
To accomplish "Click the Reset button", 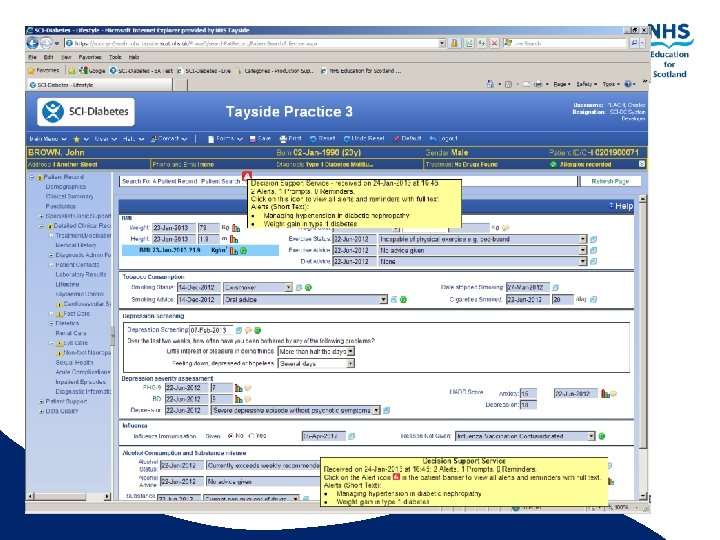I will click(x=322, y=139).
